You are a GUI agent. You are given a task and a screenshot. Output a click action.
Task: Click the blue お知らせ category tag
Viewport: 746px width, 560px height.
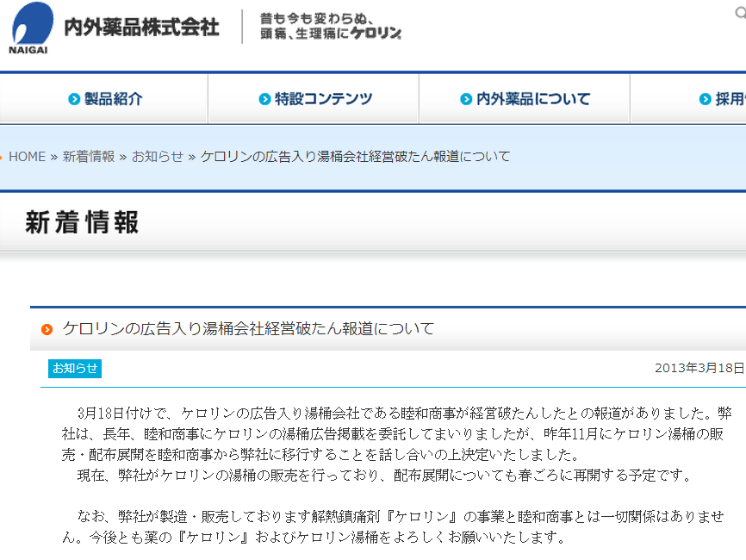pos(75,368)
